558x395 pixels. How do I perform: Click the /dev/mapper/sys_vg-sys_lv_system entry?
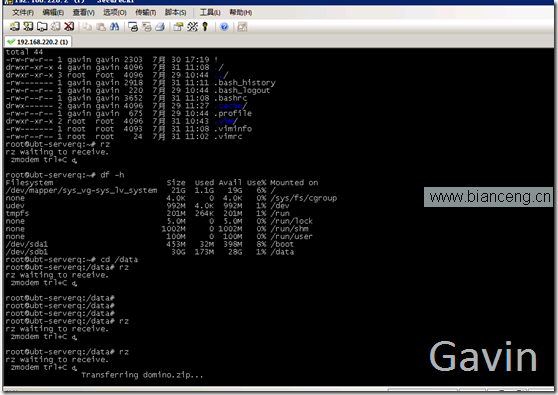pyautogui.click(x=81, y=191)
